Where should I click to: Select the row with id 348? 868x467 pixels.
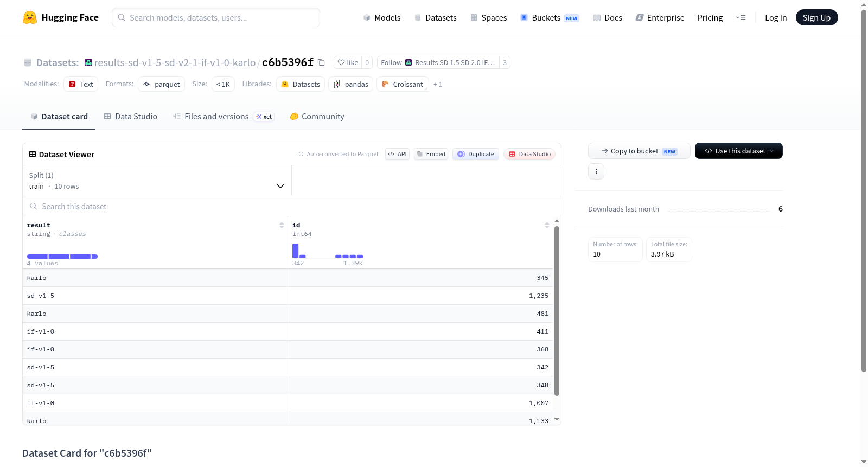pyautogui.click(x=288, y=385)
